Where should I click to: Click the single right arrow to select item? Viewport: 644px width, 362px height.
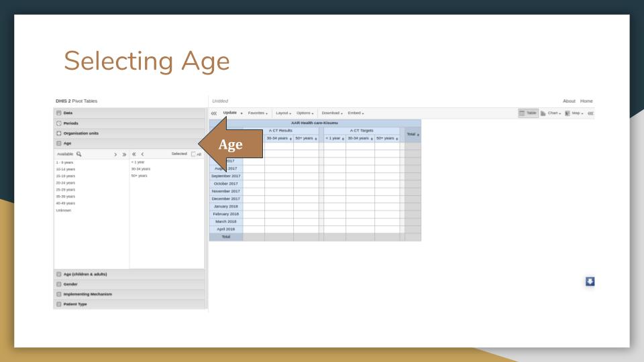[x=115, y=154]
